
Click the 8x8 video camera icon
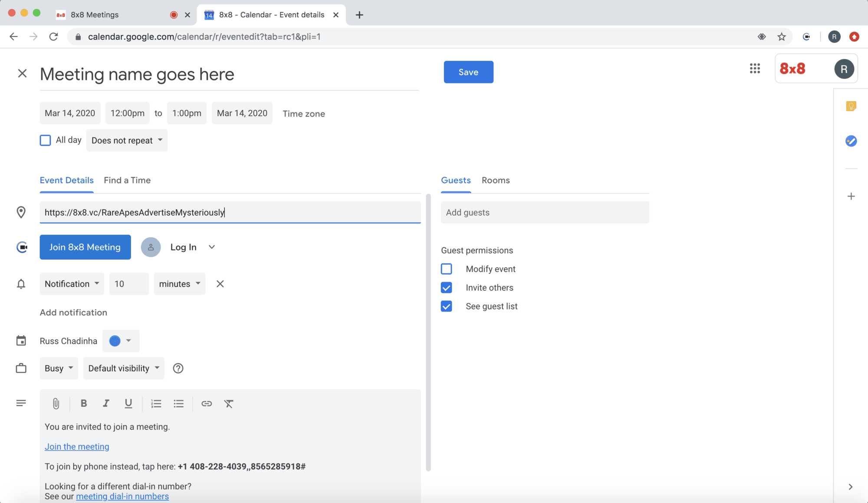click(22, 247)
